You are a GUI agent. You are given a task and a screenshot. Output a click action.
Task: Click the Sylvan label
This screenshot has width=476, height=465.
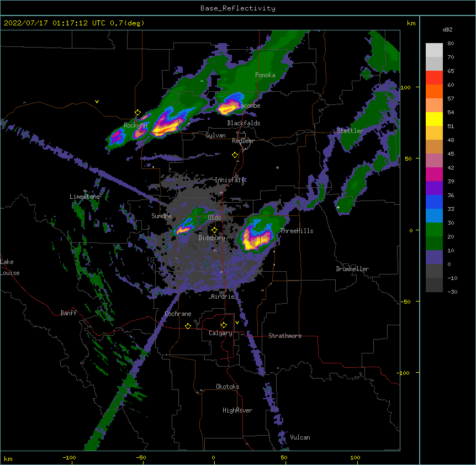(215, 135)
